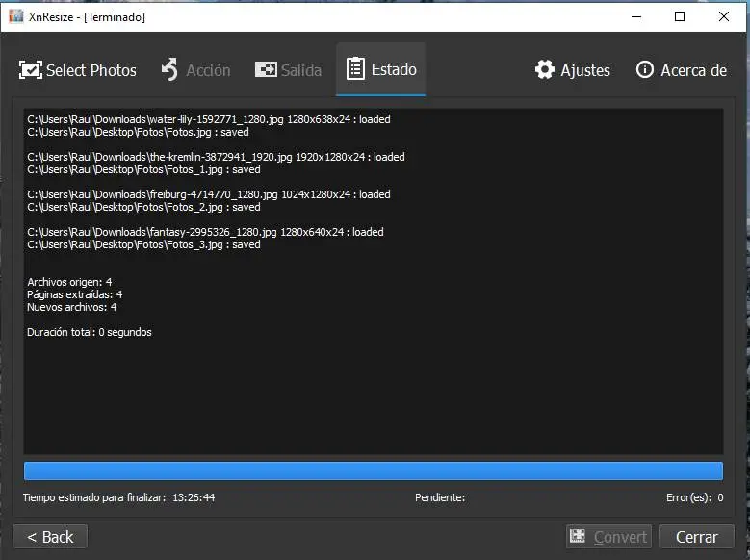Click the 'Pendiente:' status label

[440, 497]
